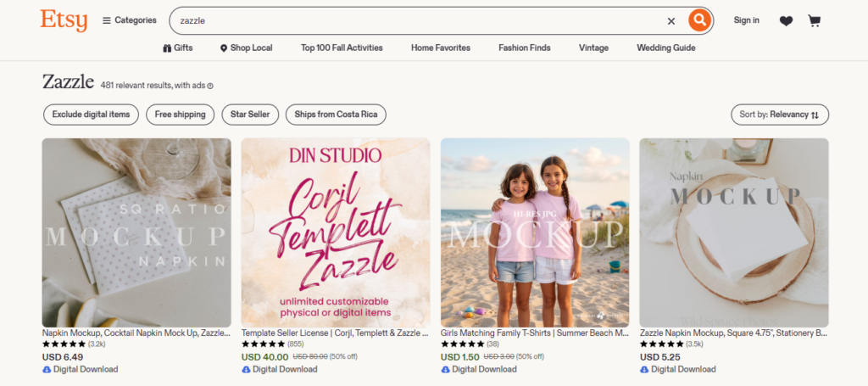
Task: Click the (855) review count
Action: coord(296,344)
